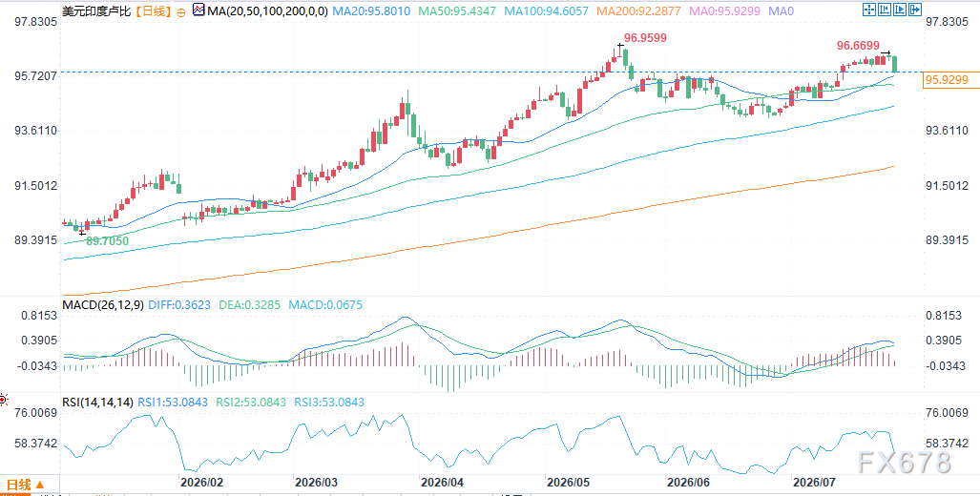Click the play-forward axis icon at top right

[900, 10]
